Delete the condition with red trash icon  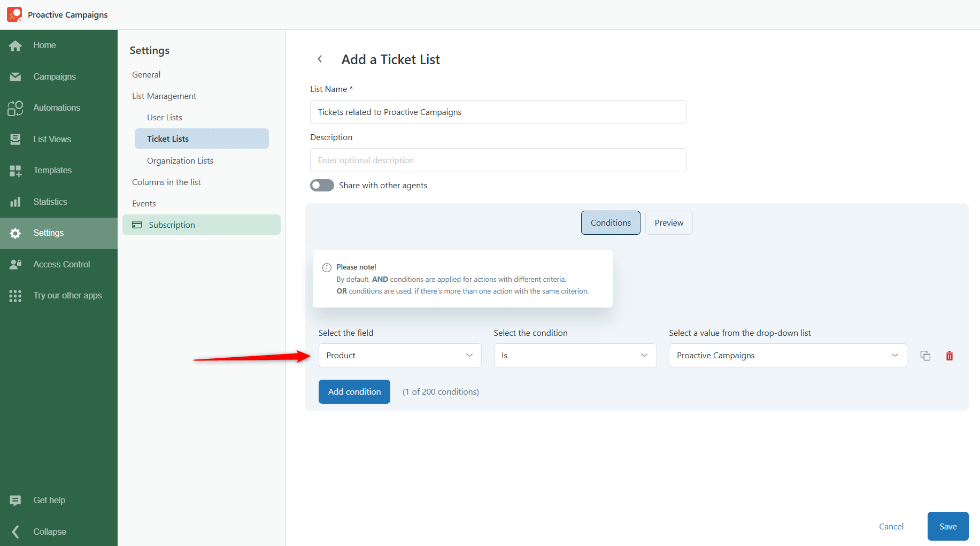click(949, 356)
